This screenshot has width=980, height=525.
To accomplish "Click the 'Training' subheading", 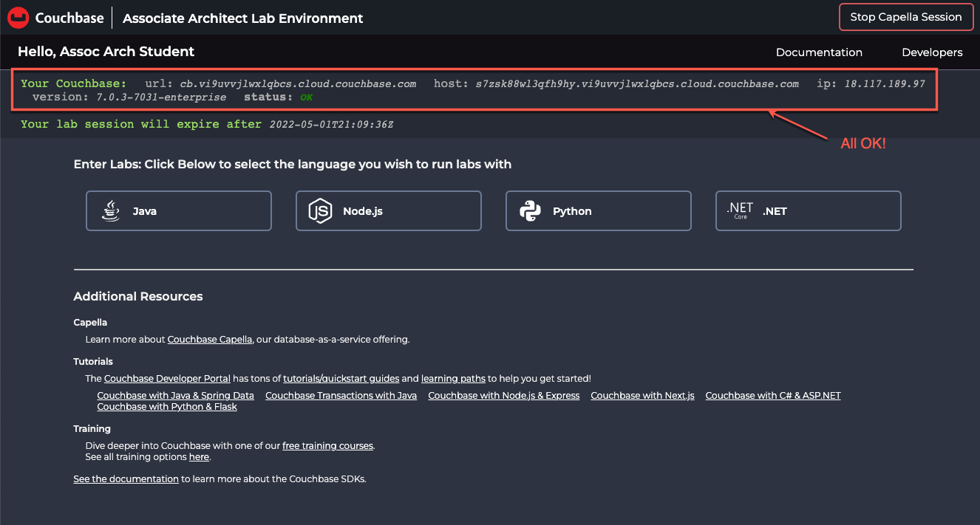I will [92, 429].
